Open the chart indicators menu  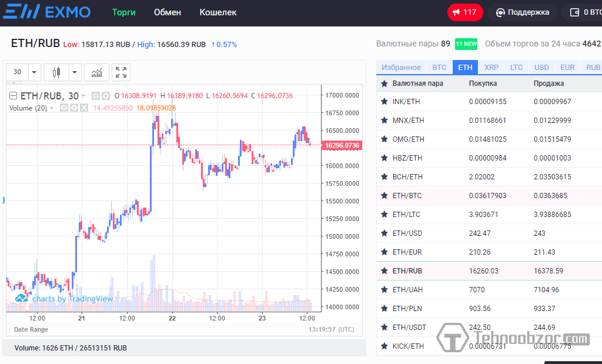tap(96, 72)
